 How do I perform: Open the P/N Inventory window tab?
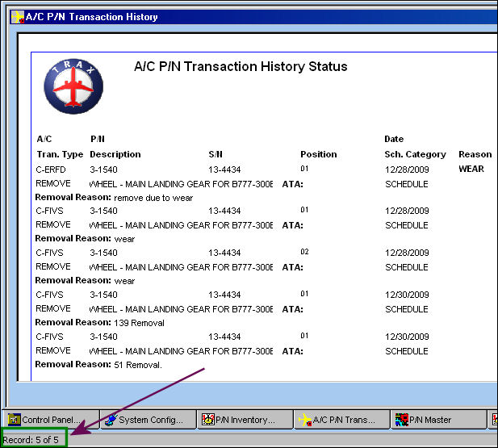(x=245, y=420)
